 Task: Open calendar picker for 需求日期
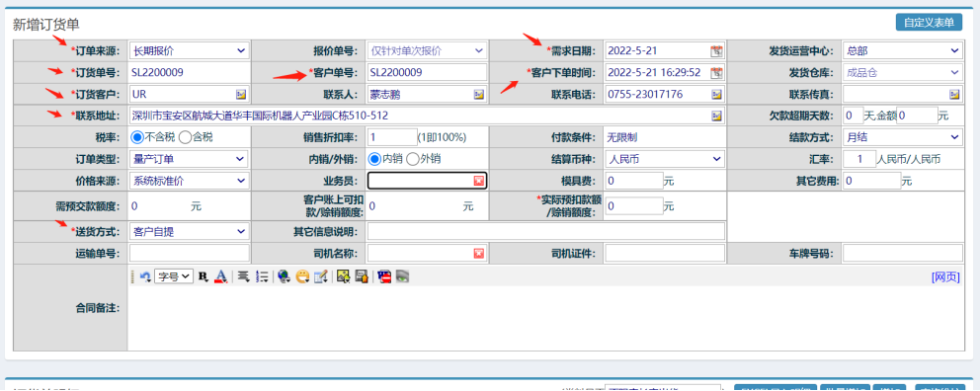coord(716,51)
